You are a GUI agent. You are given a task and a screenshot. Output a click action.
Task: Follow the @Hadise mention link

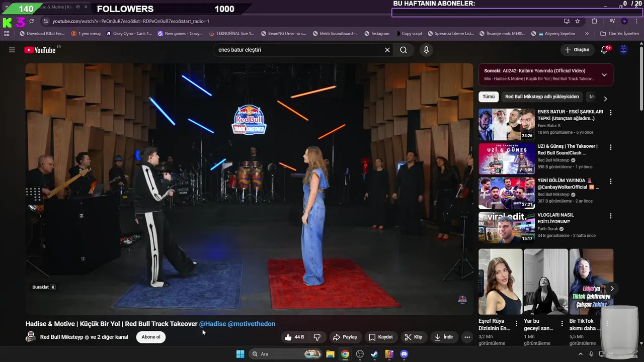tap(212, 324)
